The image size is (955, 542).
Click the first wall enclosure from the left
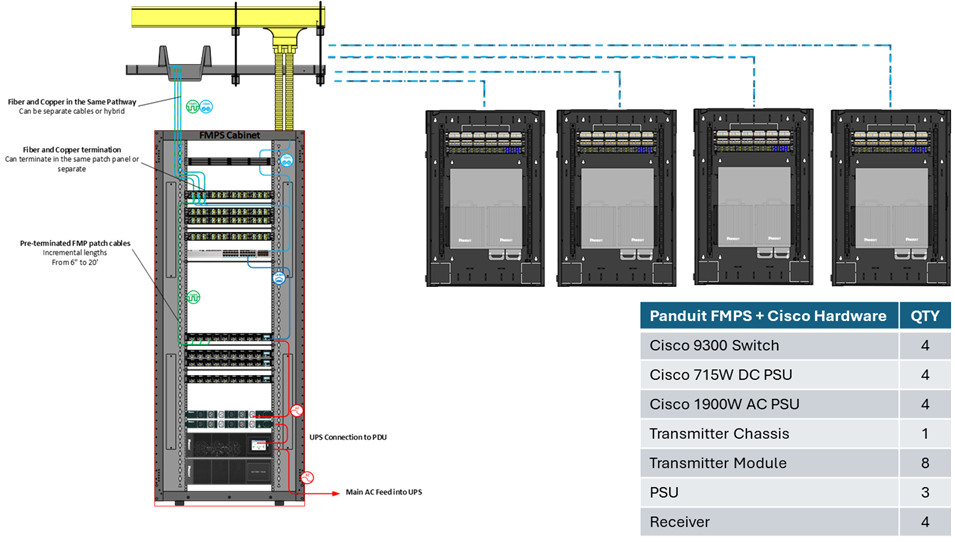[x=485, y=198]
